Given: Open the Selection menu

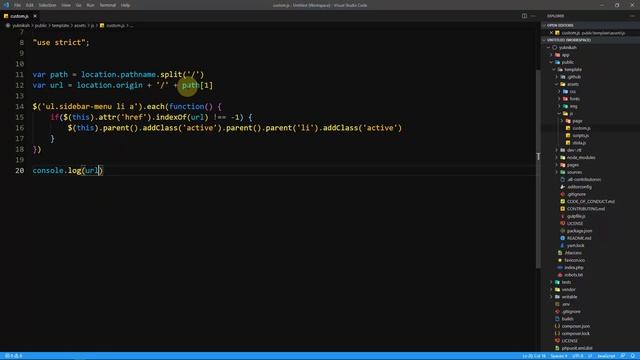Looking at the screenshot, I should [47, 5].
